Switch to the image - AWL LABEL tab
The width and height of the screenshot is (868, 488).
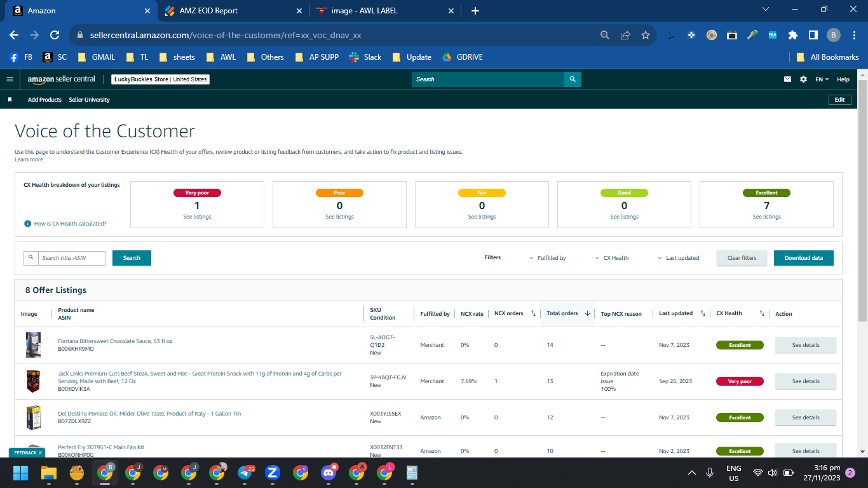tap(385, 11)
